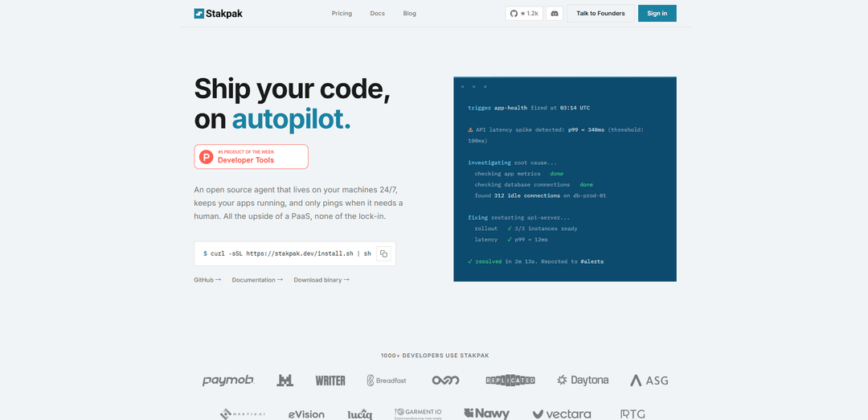This screenshot has height=420, width=868.
Task: Click the Sign in button
Action: (x=657, y=13)
